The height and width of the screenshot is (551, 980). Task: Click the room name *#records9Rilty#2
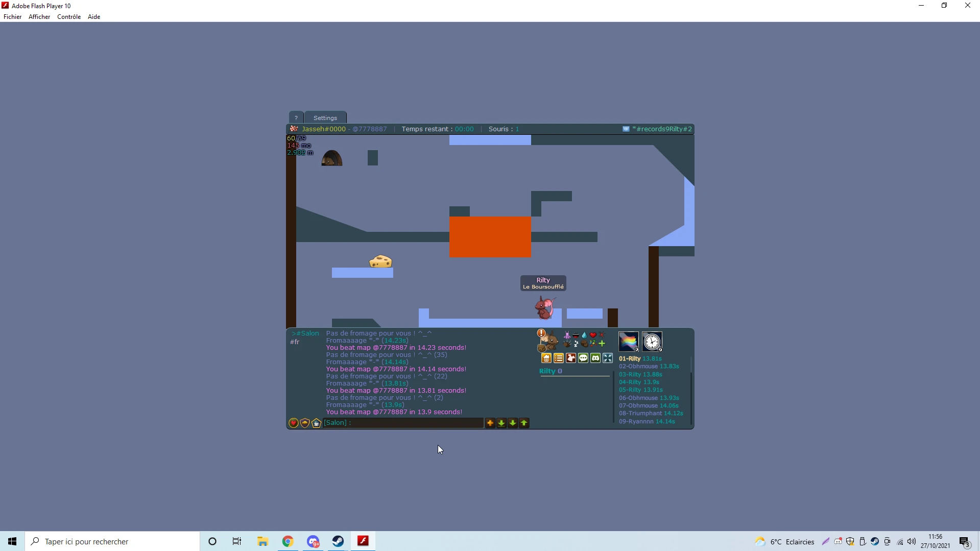pos(662,129)
